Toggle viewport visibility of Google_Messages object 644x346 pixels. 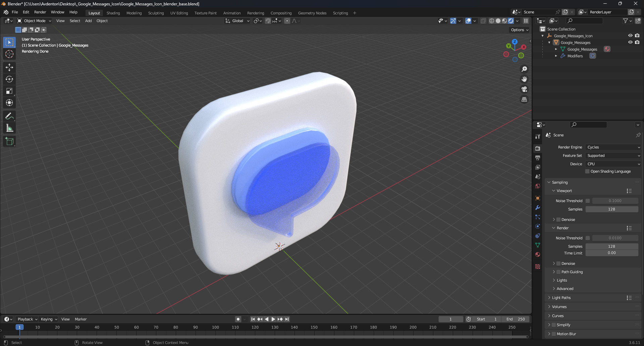click(630, 42)
